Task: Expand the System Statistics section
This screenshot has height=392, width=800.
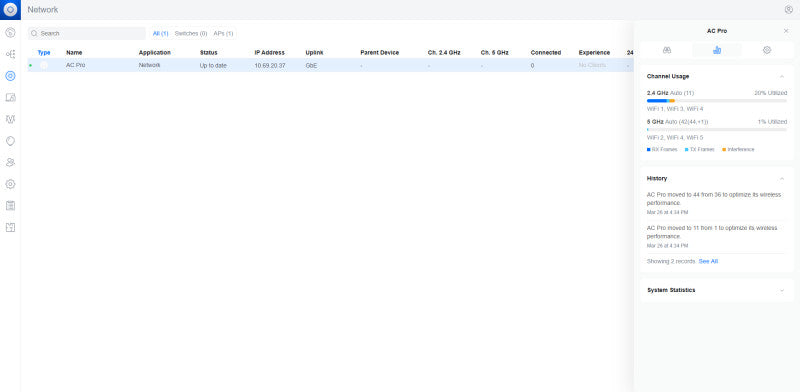Action: click(782, 290)
